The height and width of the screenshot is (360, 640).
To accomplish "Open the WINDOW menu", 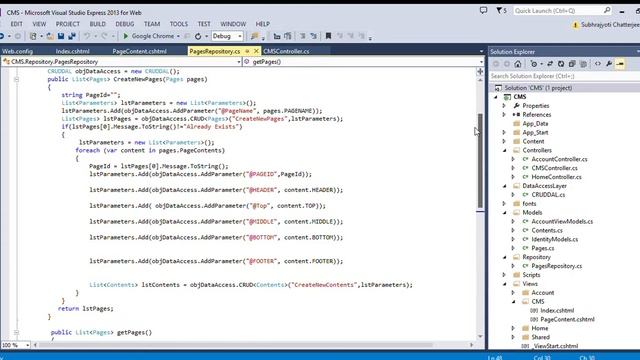I will [x=233, y=24].
